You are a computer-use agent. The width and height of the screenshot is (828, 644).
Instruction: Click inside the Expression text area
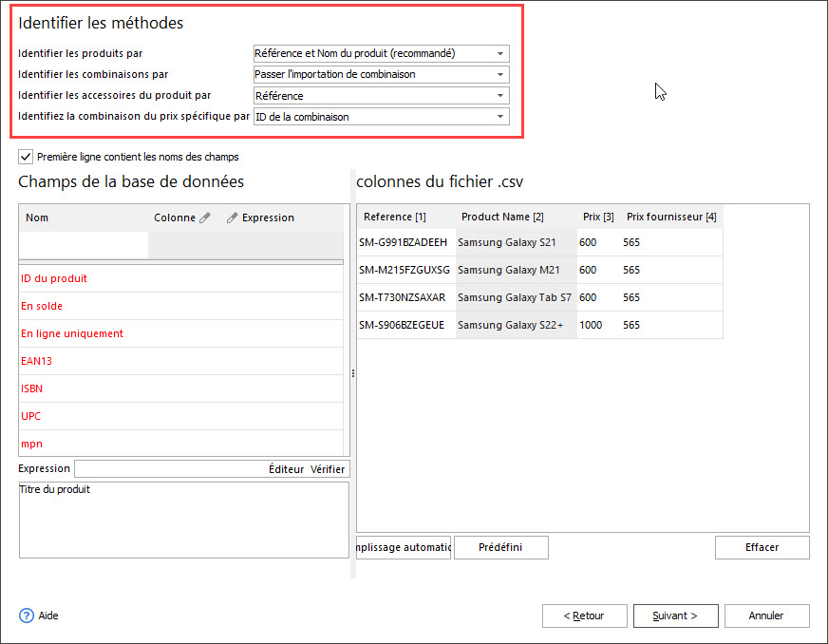(184, 520)
